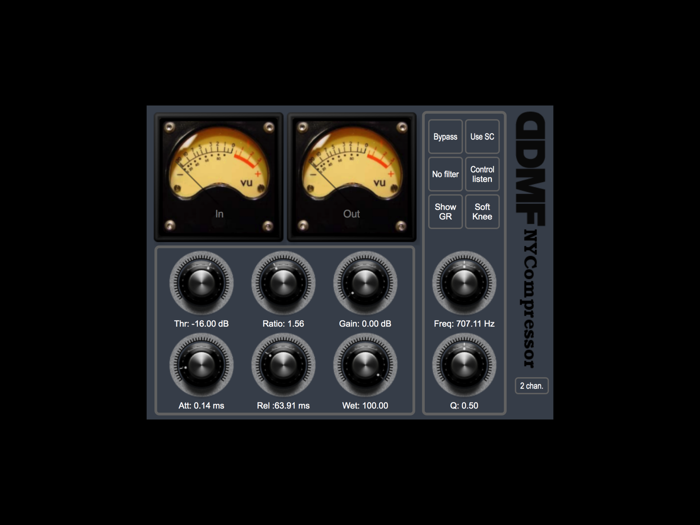Click the Q filter knob
The image size is (700, 525).
(464, 365)
